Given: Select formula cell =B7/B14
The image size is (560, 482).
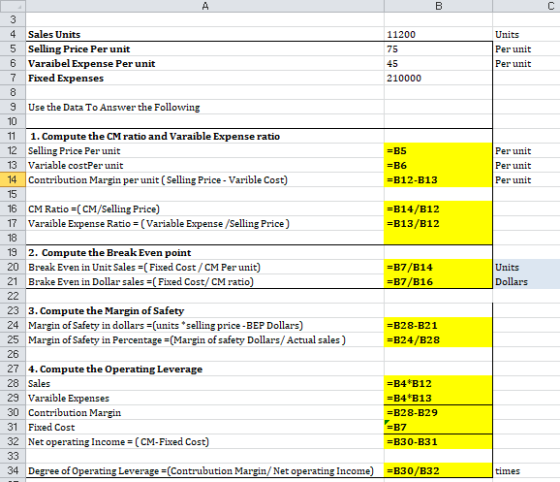Looking at the screenshot, I should coord(439,267).
